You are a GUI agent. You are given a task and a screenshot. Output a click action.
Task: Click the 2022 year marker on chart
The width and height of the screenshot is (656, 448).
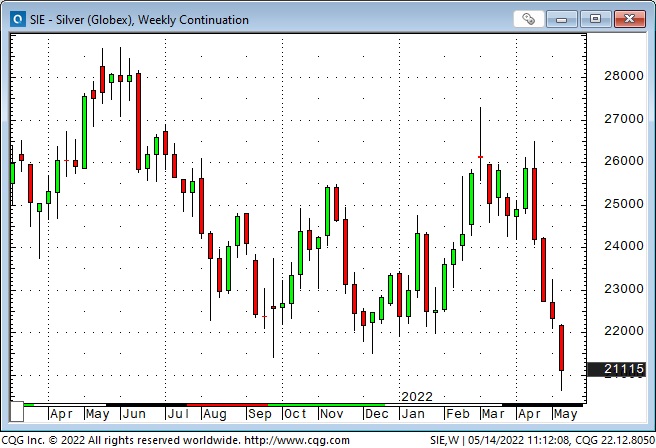[417, 397]
